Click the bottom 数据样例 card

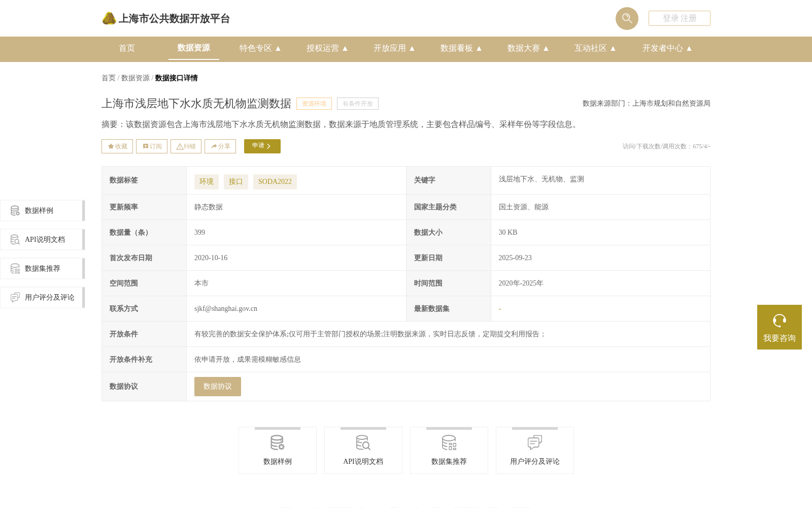(x=278, y=450)
